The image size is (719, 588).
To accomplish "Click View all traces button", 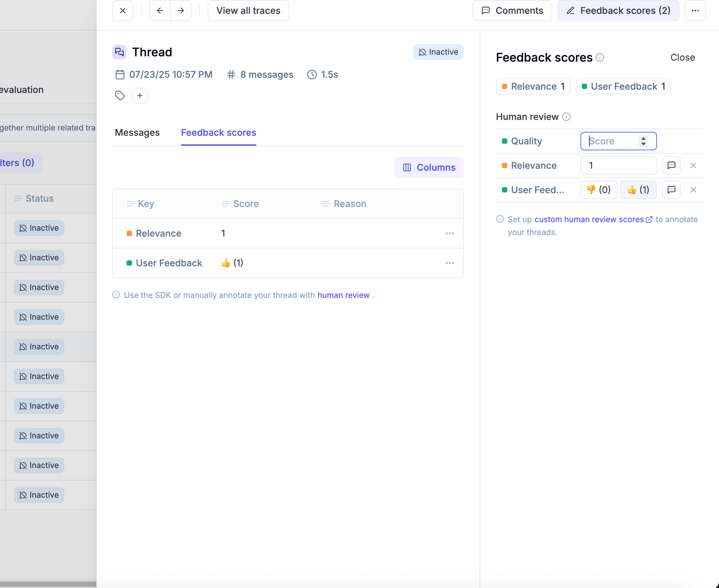I will click(x=248, y=11).
